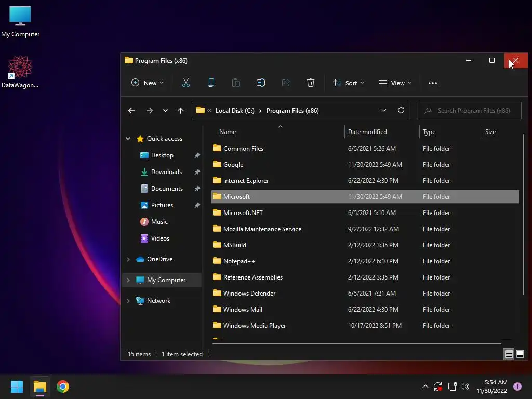Open the See more three-dots menu
The height and width of the screenshot is (399, 532).
pyautogui.click(x=433, y=83)
